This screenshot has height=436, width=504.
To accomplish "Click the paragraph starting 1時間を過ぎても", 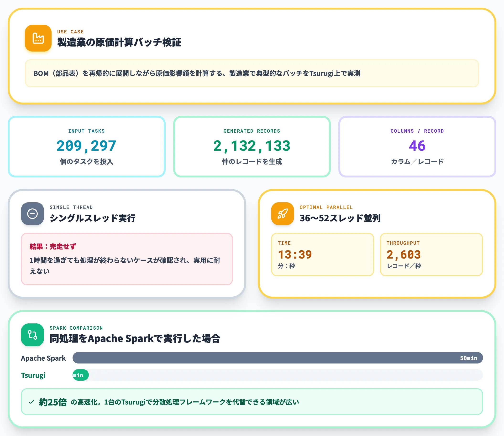I will click(x=125, y=266).
